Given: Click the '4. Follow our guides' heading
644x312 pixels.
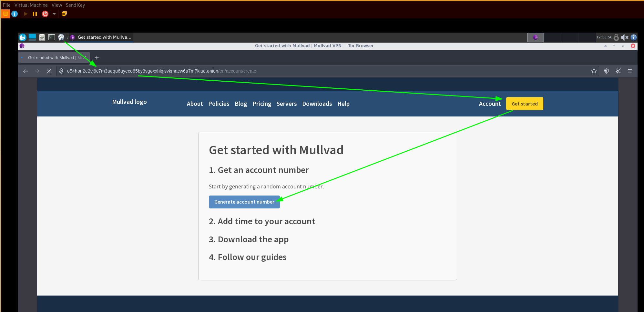Looking at the screenshot, I should pyautogui.click(x=248, y=257).
